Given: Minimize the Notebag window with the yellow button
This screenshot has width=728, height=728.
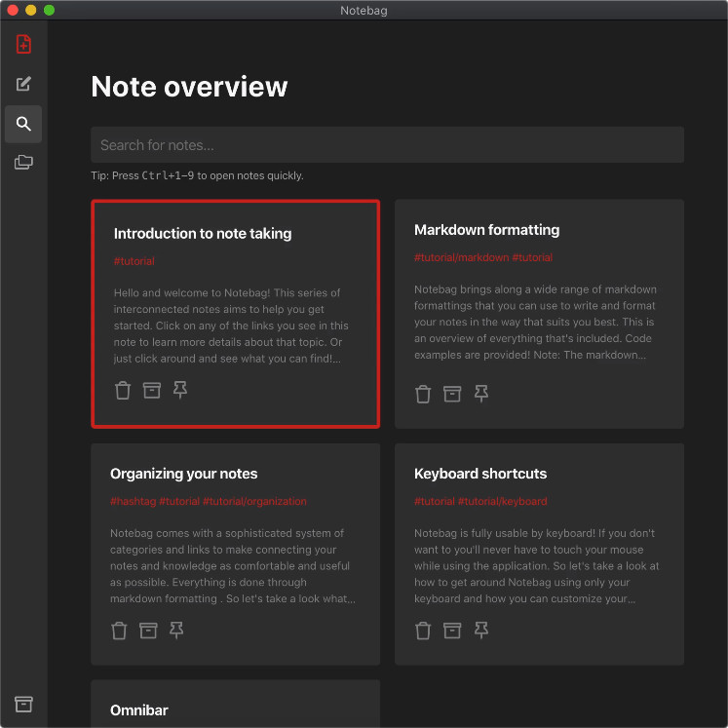Looking at the screenshot, I should (30, 10).
